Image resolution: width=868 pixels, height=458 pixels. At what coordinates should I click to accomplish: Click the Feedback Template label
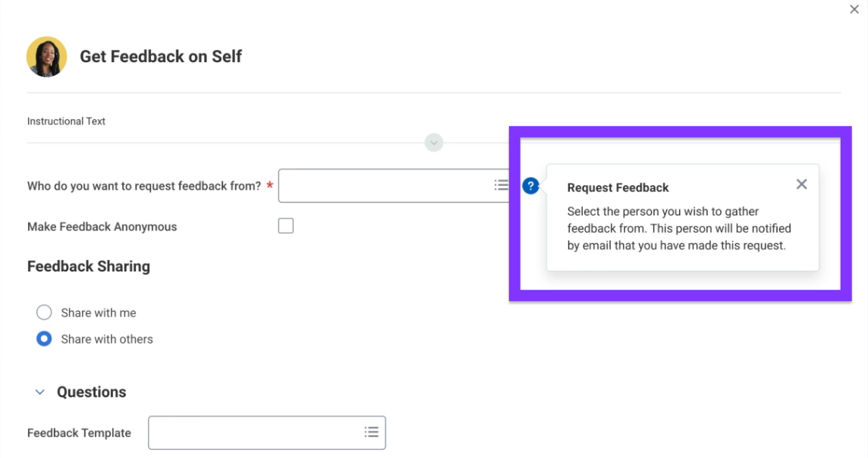[x=79, y=433]
